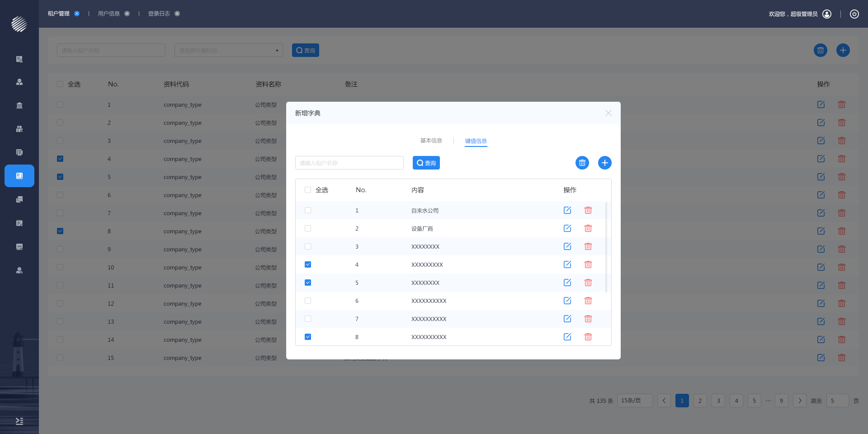Viewport: 868px width, 434px height.
Task: Click the search input field in the dialog
Action: point(349,163)
